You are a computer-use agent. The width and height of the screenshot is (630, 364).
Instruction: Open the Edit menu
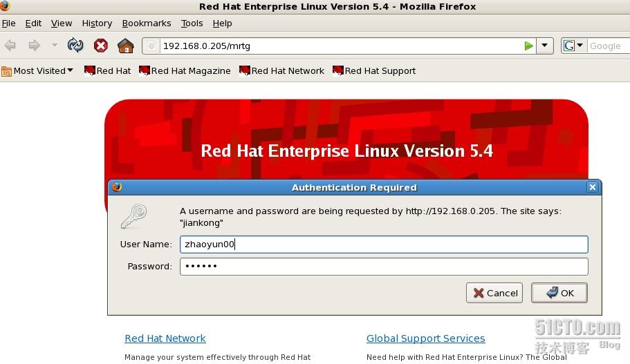(33, 23)
